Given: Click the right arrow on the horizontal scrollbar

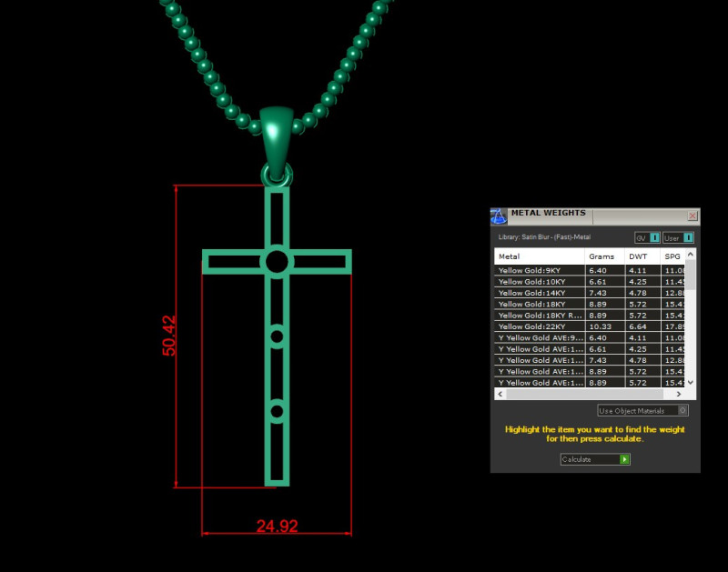Looking at the screenshot, I should (x=677, y=393).
